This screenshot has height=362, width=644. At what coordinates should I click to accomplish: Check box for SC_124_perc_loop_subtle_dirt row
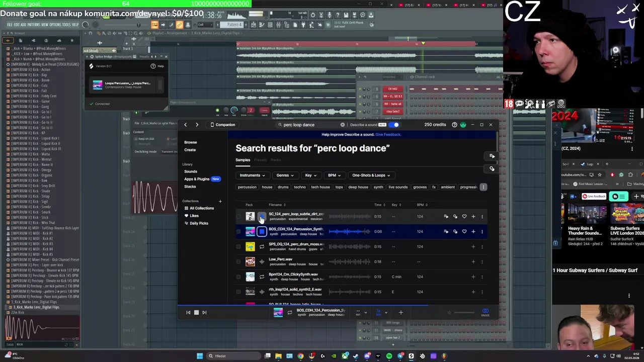click(x=238, y=217)
